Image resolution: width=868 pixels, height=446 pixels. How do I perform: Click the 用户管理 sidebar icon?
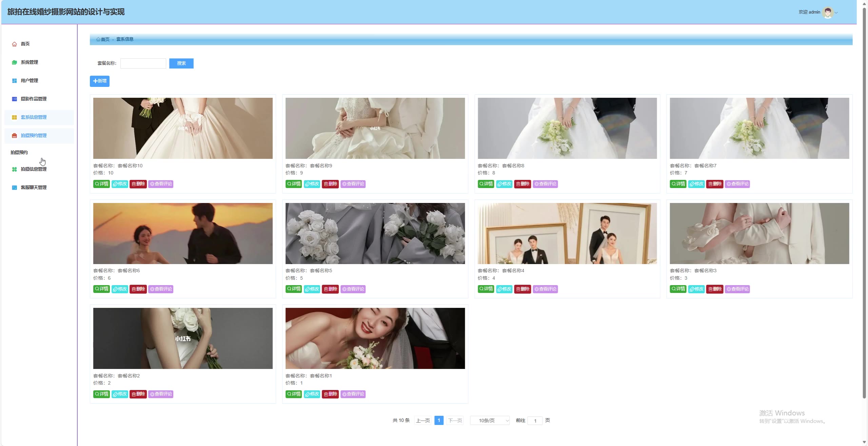point(14,81)
